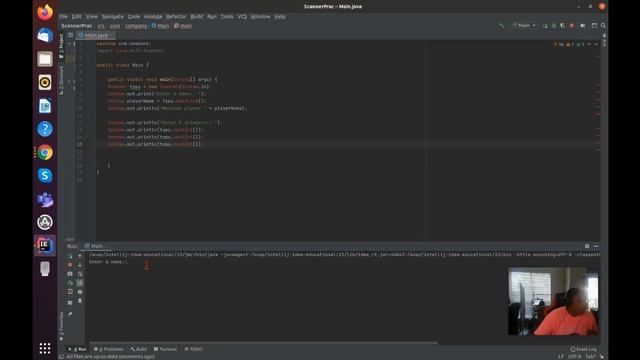Viewport: 640px width, 360px height.
Task: Click ScannerPrac project breadcrumb
Action: pos(76,26)
